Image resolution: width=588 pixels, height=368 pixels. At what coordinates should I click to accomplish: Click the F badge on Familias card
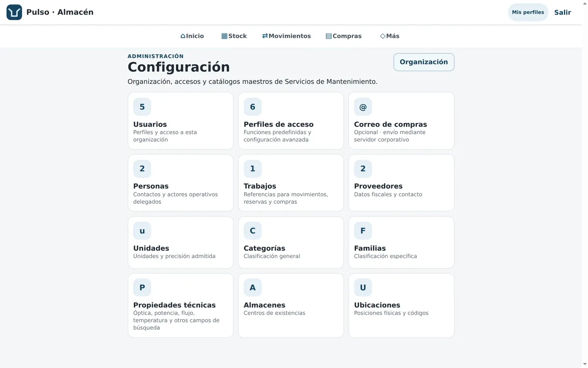(363, 231)
